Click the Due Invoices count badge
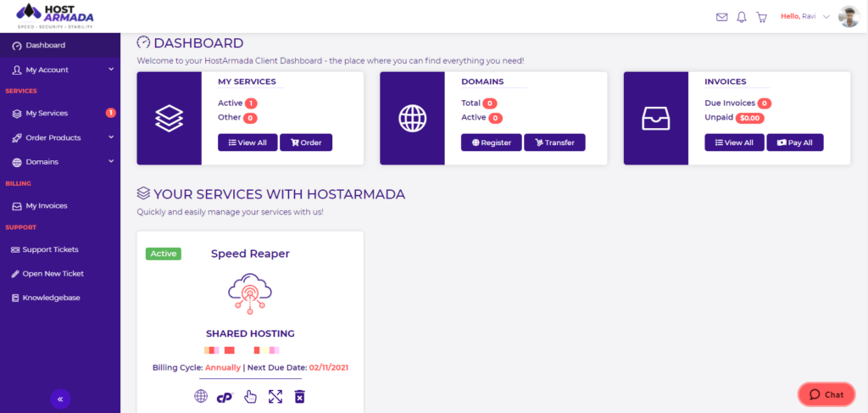Viewport: 868px width, 413px height. coord(765,103)
